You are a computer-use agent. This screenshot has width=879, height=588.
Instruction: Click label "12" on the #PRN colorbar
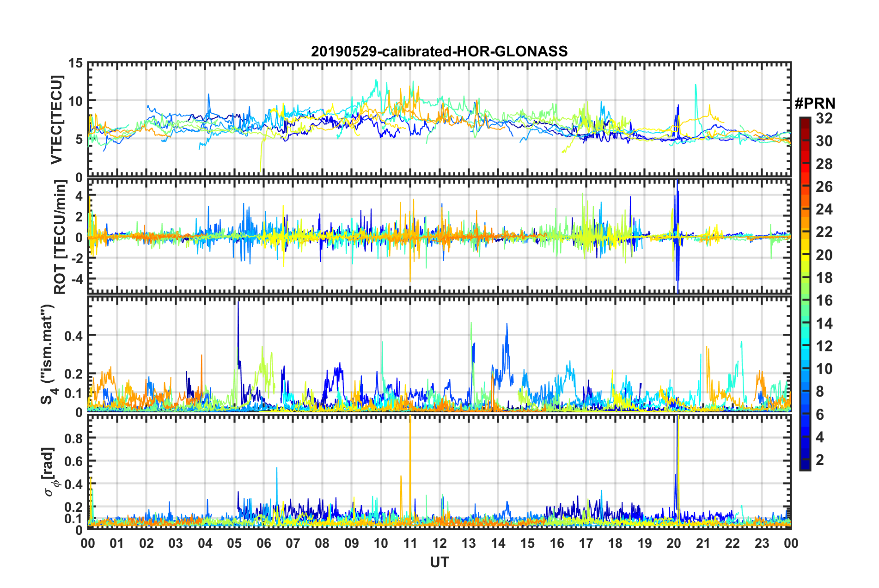(824, 346)
